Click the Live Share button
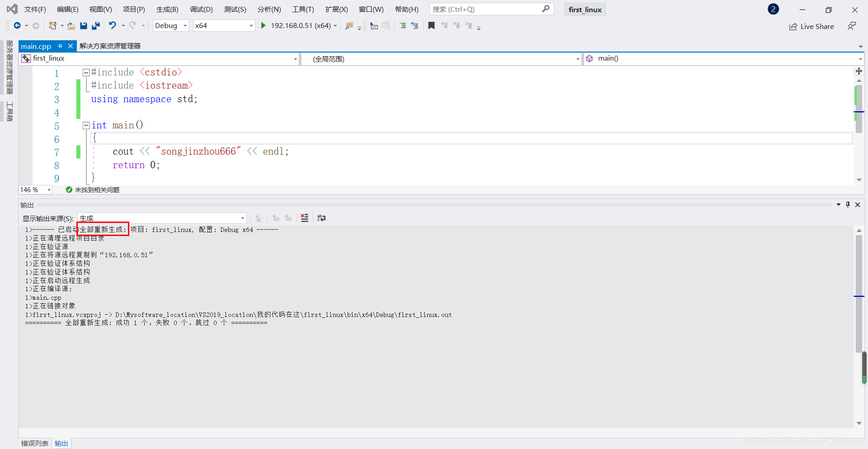Screen dimensions: 868x449 pyautogui.click(x=811, y=27)
